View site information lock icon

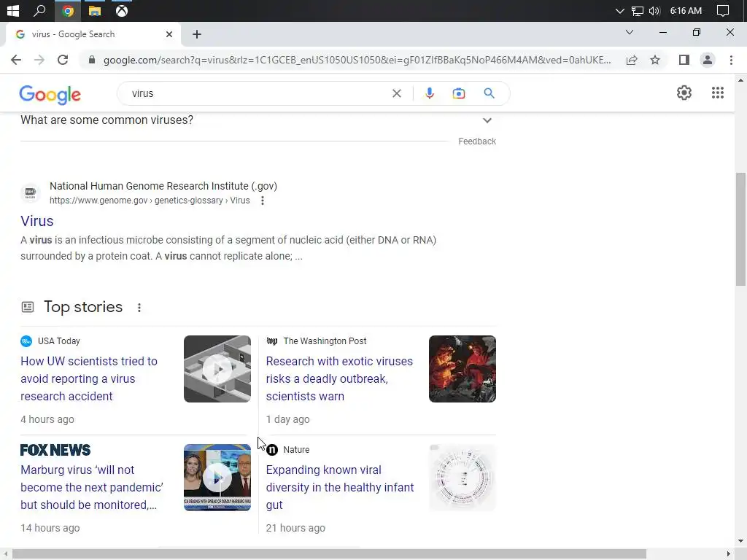[92, 60]
